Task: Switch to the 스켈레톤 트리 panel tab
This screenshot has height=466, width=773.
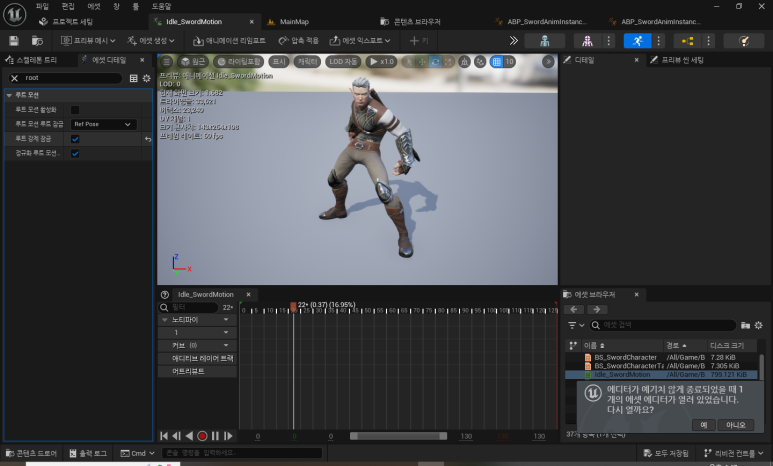Action: point(36,60)
